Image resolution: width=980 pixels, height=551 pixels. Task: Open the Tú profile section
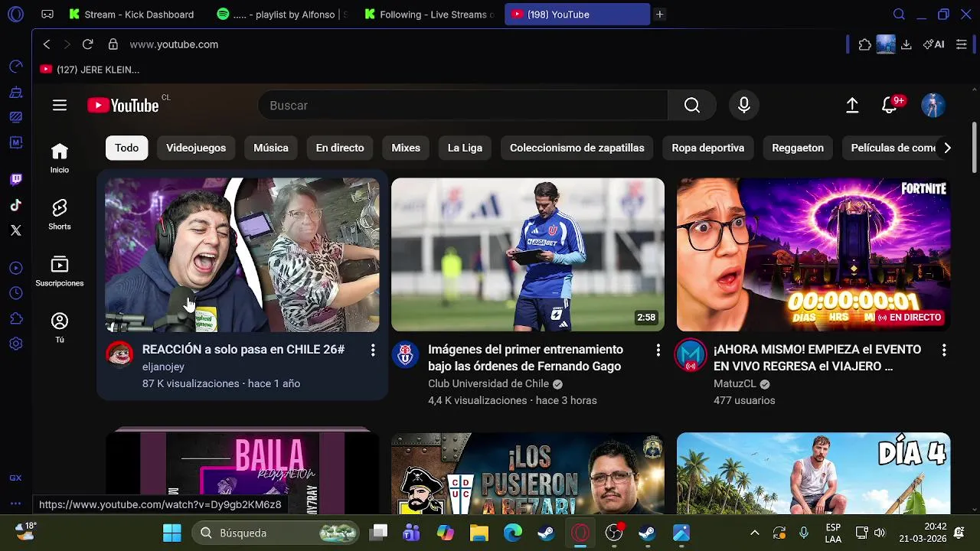pyautogui.click(x=60, y=328)
